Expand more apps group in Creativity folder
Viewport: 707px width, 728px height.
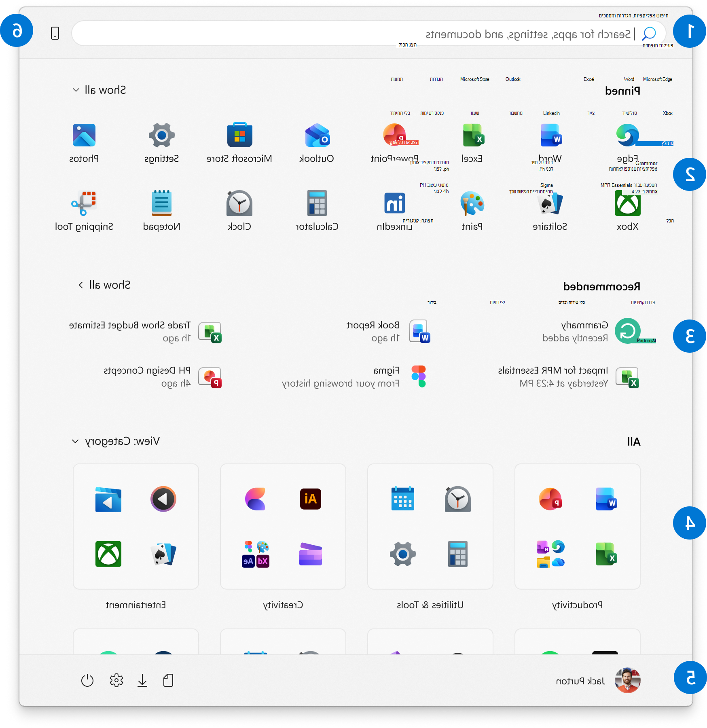pos(256,554)
